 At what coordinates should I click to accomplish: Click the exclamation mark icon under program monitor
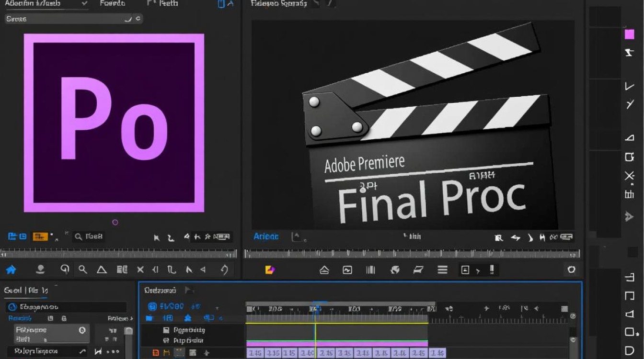[492, 270]
